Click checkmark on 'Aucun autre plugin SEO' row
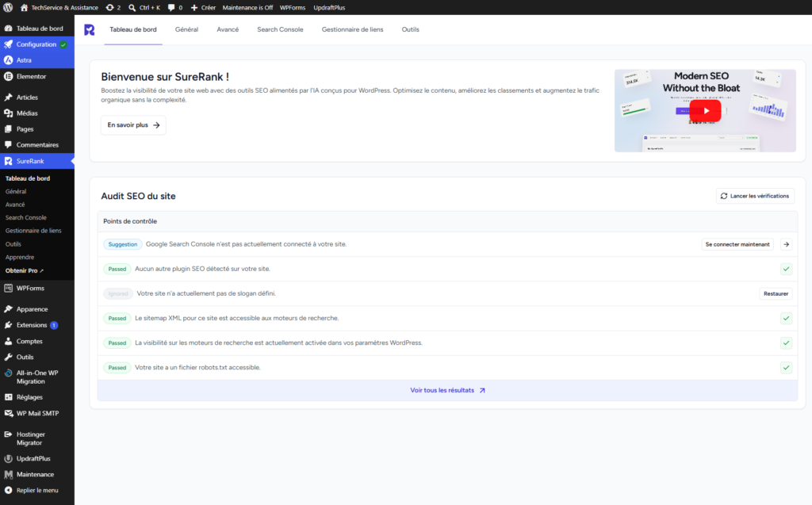 point(786,269)
